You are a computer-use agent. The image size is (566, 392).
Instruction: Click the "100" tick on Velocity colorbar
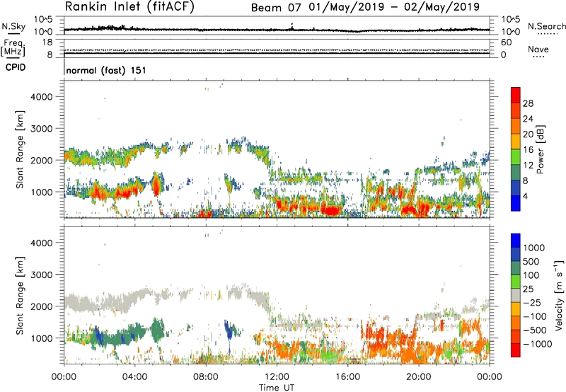click(531, 275)
